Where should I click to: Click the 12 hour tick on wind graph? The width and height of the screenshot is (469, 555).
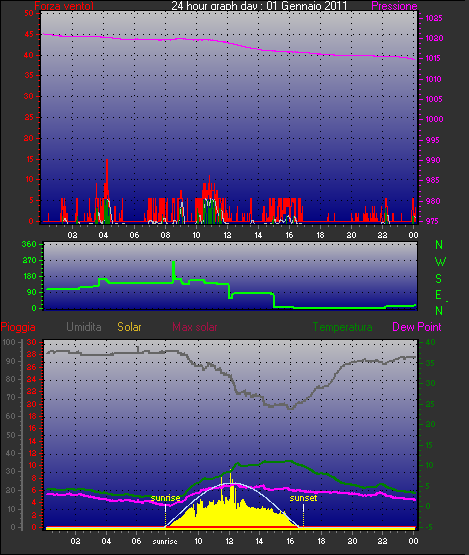[x=227, y=235]
